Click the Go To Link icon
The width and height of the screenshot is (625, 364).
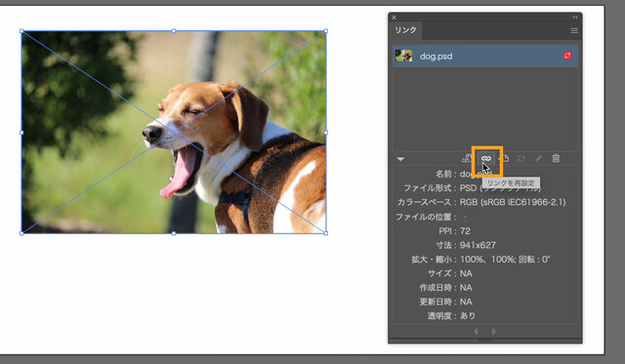(x=504, y=158)
